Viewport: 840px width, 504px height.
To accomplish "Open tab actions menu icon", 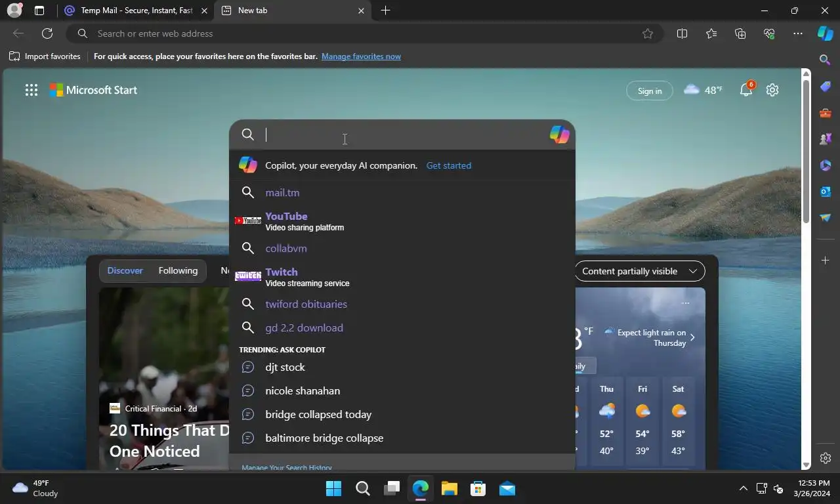I will 39,10.
